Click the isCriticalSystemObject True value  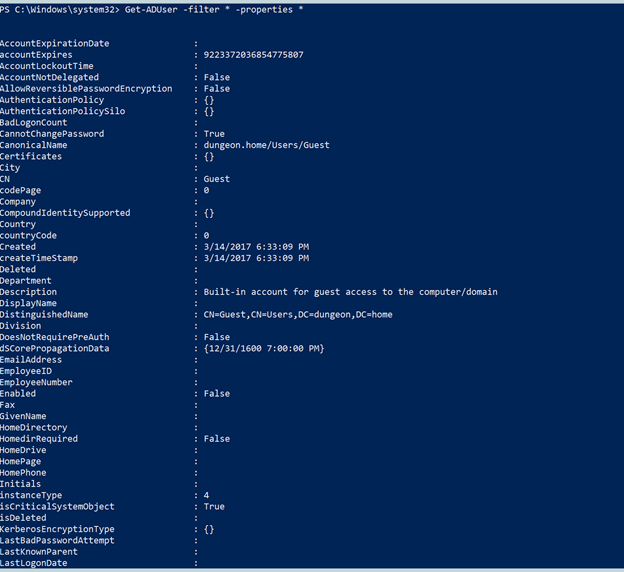pos(214,506)
